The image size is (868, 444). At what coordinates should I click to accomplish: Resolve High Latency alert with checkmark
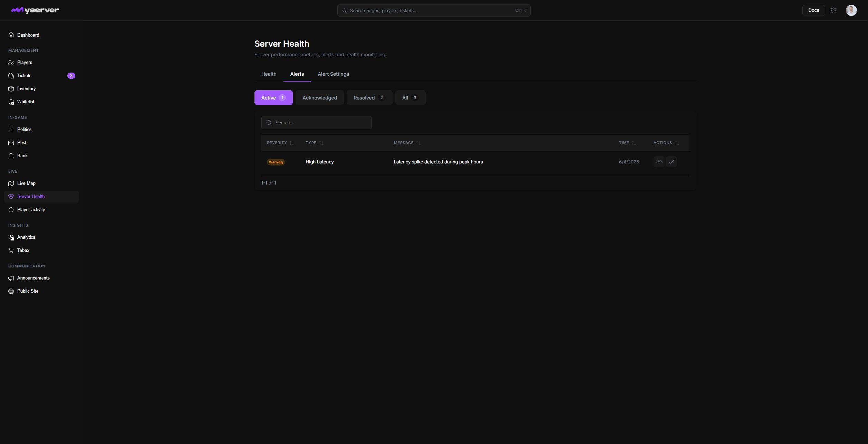pos(672,162)
